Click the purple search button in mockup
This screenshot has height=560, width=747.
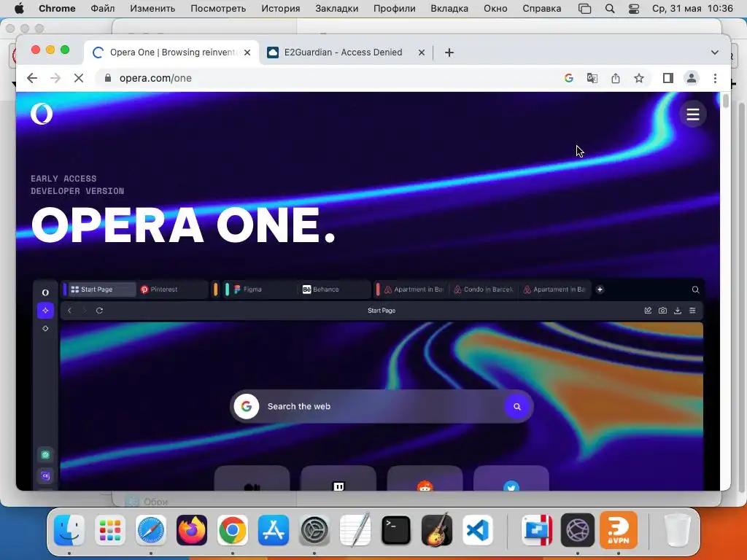(517, 407)
